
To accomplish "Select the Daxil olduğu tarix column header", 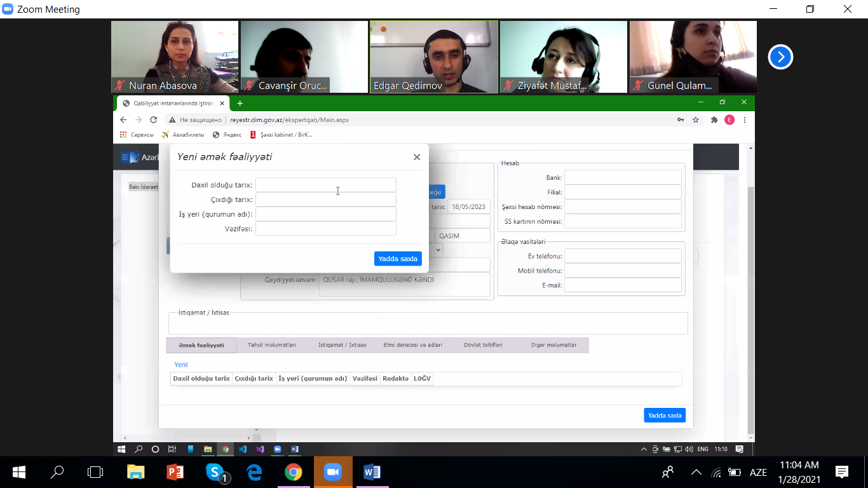I will [201, 379].
